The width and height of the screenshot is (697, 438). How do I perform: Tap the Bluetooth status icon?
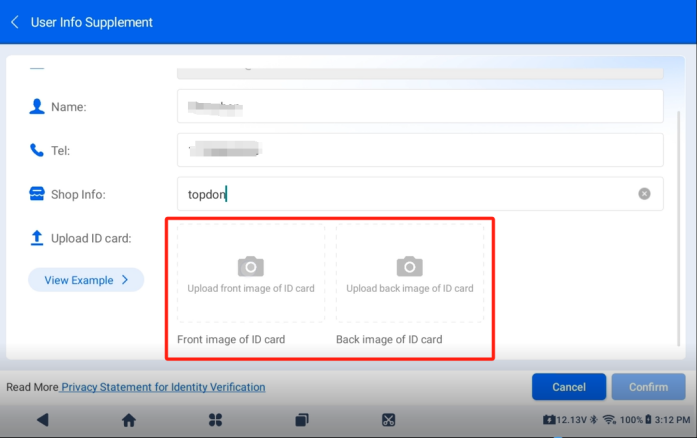pos(593,420)
